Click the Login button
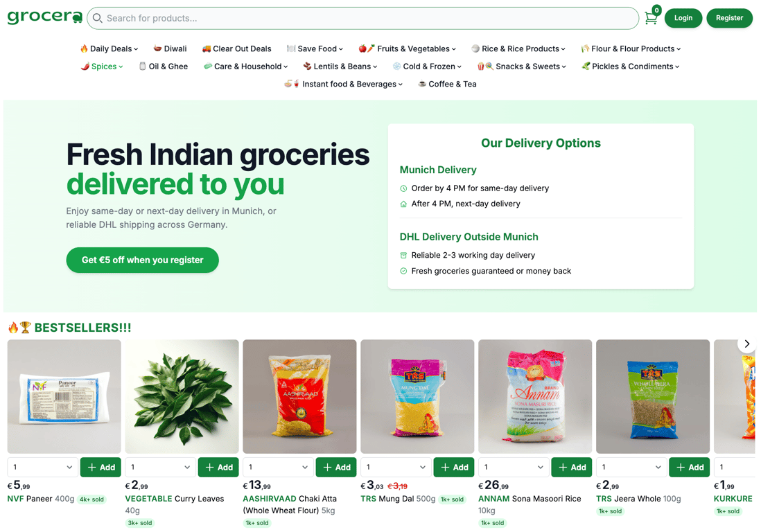Viewport: 761px width, 532px height. coord(683,18)
